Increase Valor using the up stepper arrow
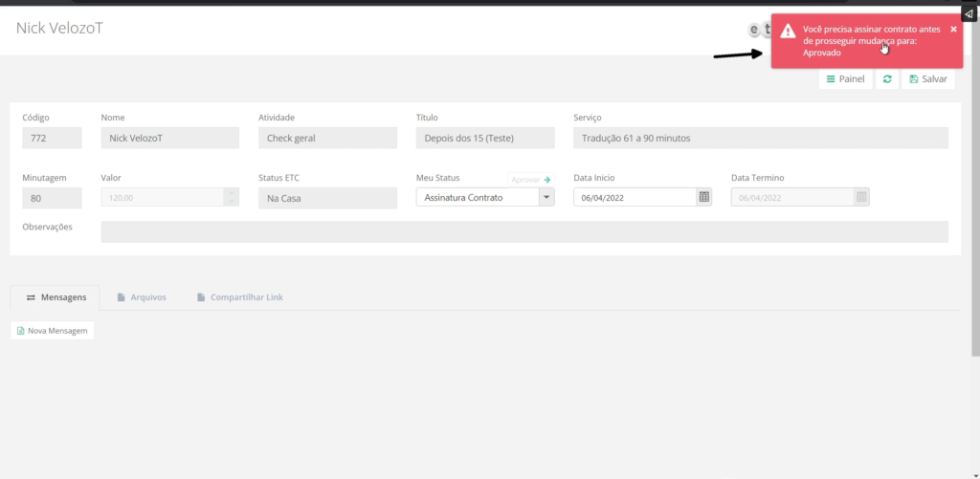The height and width of the screenshot is (479, 980). click(x=230, y=192)
